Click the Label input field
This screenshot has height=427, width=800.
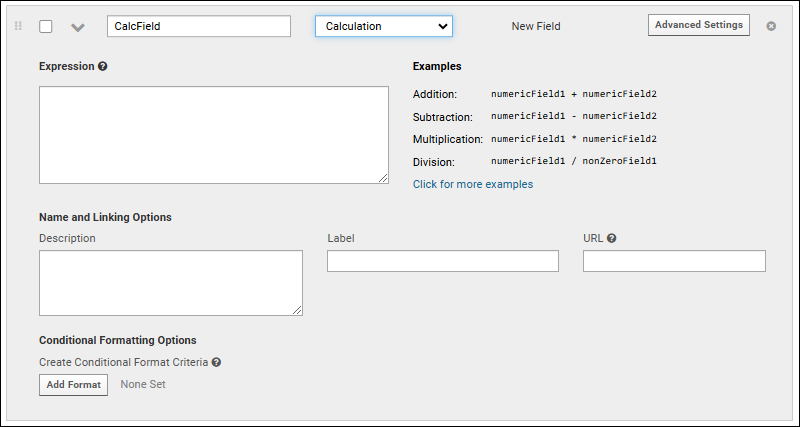[x=442, y=261]
